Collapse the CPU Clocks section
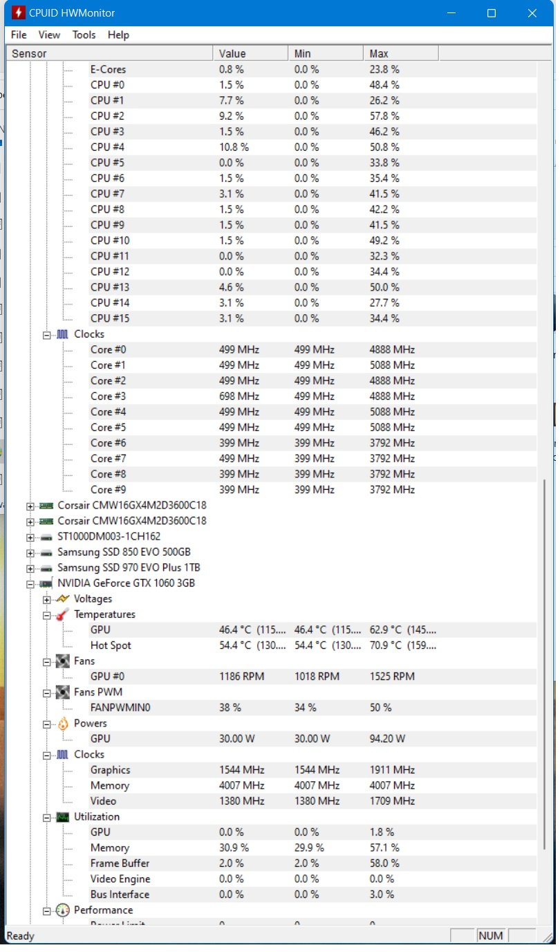This screenshot has height=952, width=560. point(47,334)
